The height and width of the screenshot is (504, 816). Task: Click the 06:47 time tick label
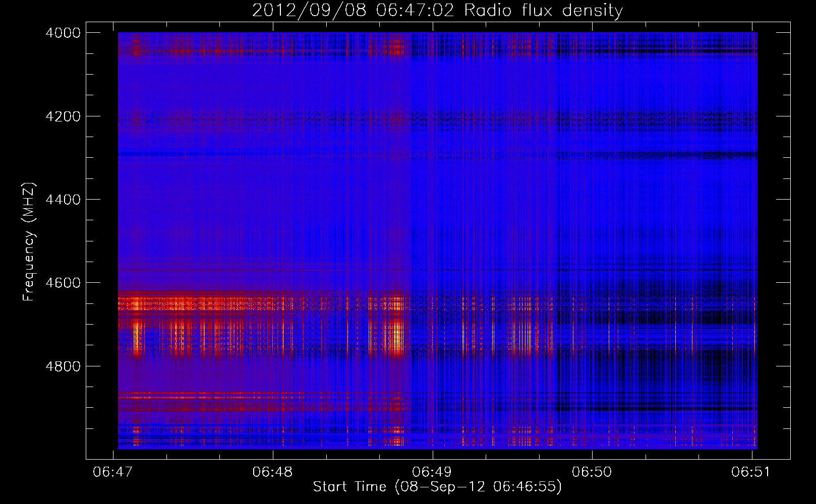point(113,472)
